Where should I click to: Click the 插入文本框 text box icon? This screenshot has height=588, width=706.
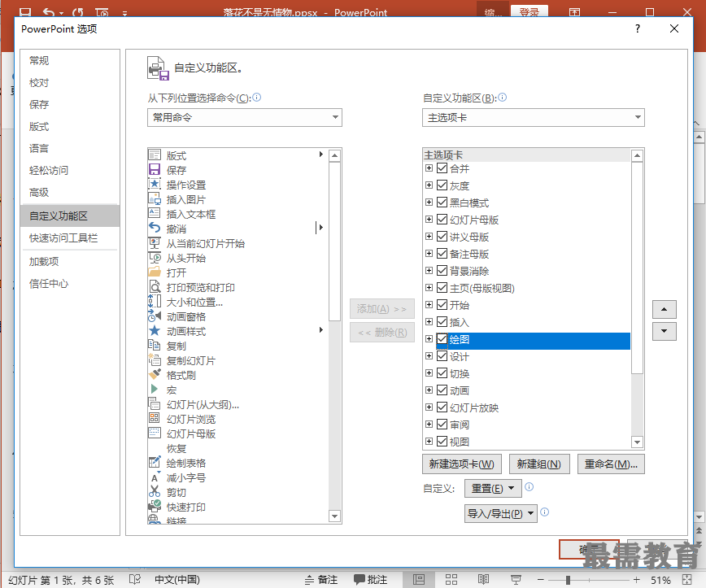point(155,213)
